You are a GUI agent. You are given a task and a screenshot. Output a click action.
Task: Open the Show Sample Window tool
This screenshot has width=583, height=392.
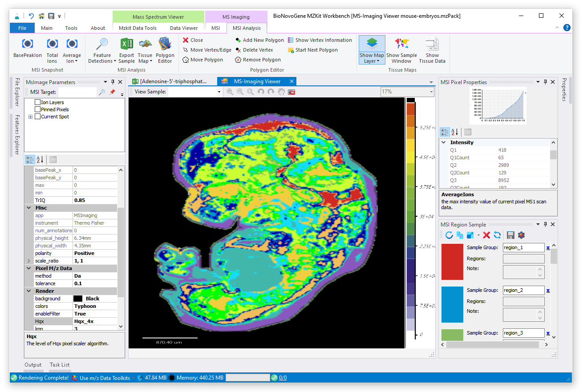(x=401, y=44)
